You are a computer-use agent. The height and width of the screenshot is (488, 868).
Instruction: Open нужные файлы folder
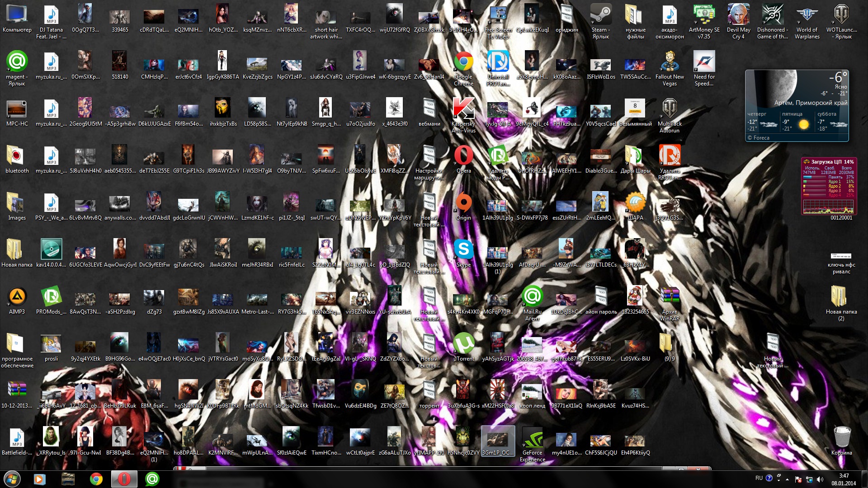635,22
